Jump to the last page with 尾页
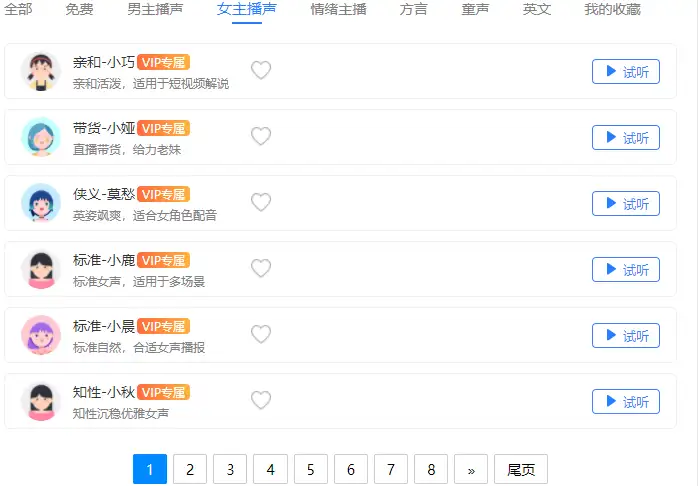Screen dimensions: 698x486 point(521,469)
